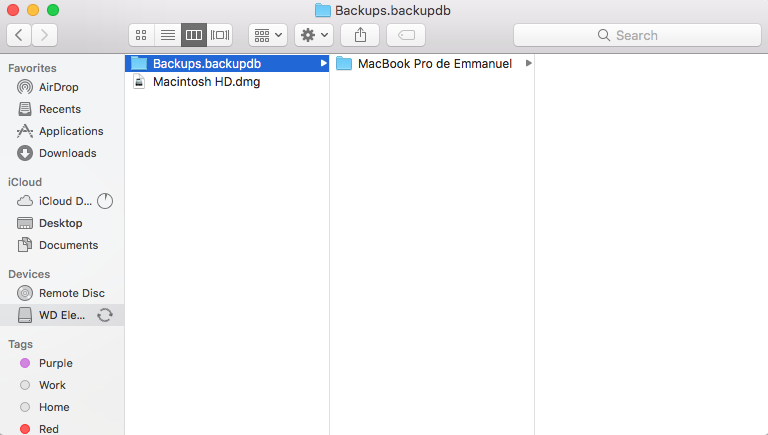Screen dimensions: 768x435
Task: Go forward with the right chevron button
Action: pyautogui.click(x=45, y=35)
